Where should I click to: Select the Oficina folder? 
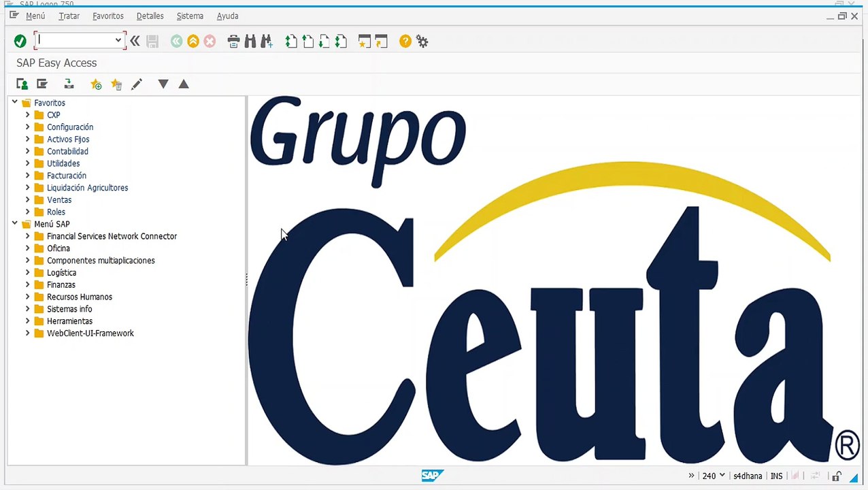click(x=59, y=248)
